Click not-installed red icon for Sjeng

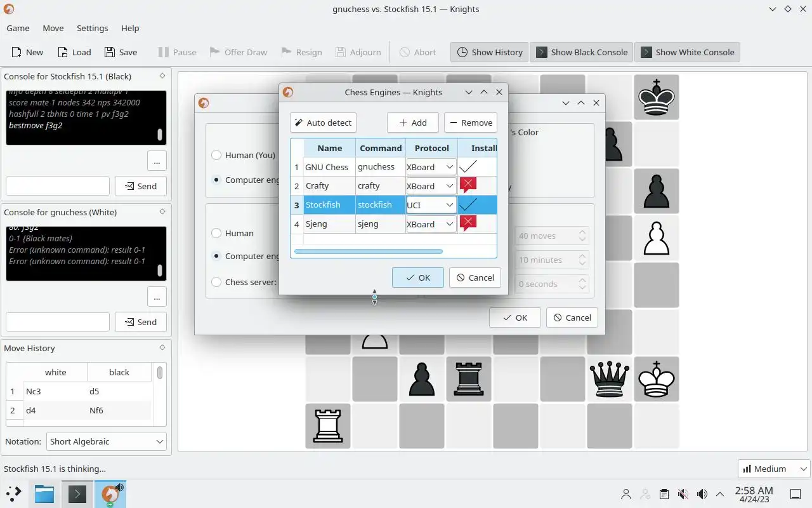coord(468,224)
